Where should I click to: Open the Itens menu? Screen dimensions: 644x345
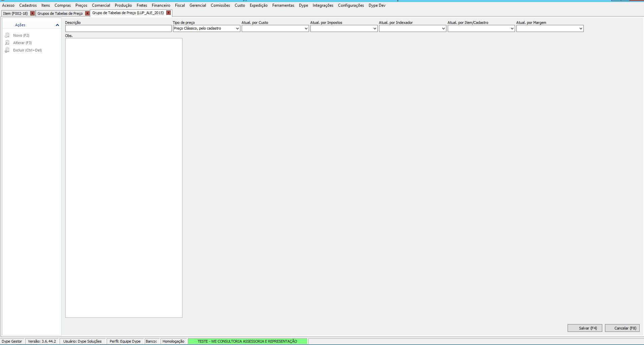[x=46, y=5]
